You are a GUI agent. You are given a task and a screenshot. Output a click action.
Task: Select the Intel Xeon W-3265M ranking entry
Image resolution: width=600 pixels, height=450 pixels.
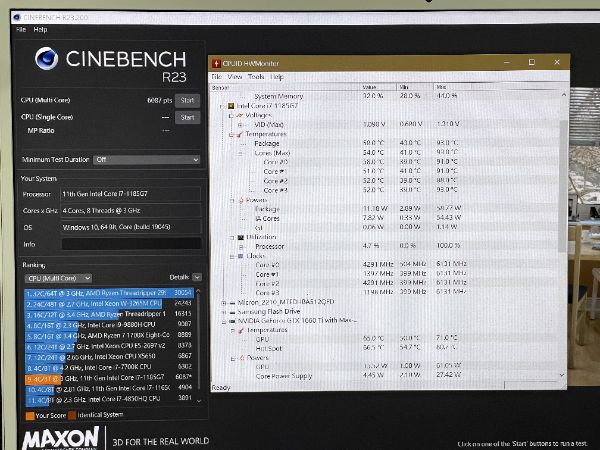point(109,303)
